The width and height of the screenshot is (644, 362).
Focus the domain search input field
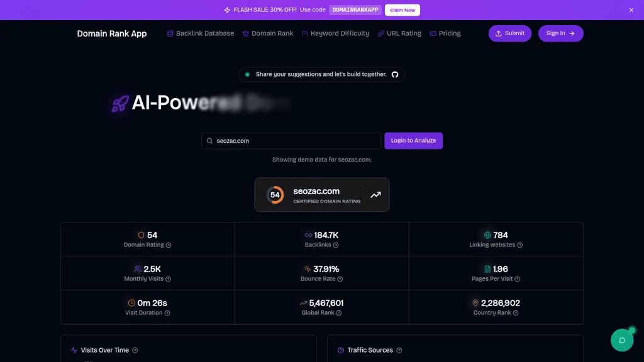pyautogui.click(x=291, y=141)
